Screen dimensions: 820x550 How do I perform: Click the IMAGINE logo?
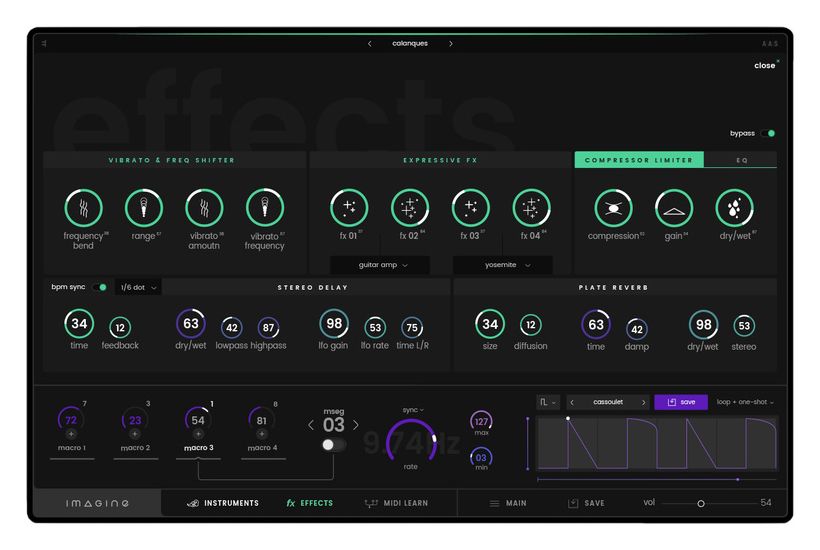[98, 503]
